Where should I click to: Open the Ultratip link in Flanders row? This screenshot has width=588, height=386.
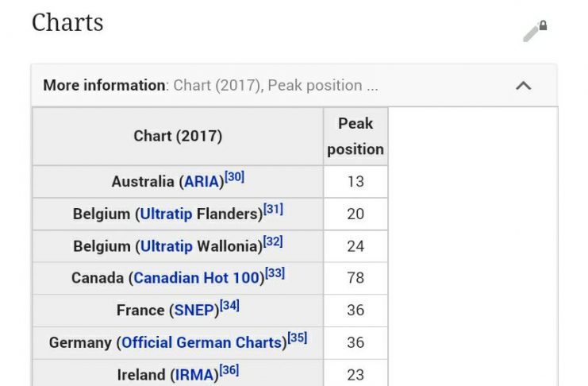tap(167, 214)
